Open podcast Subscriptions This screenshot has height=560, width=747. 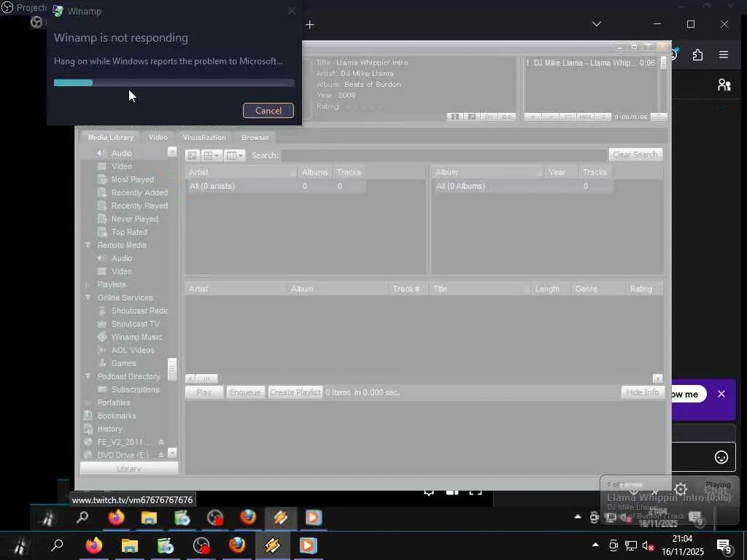point(135,389)
